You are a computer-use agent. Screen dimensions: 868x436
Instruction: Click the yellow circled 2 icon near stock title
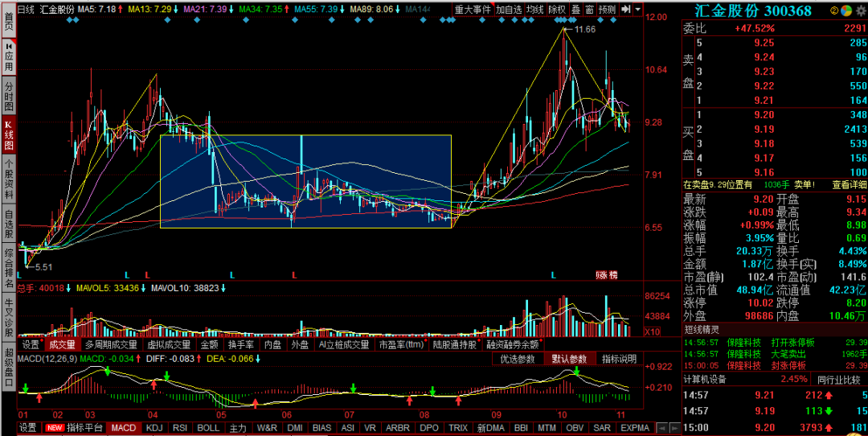tap(834, 10)
